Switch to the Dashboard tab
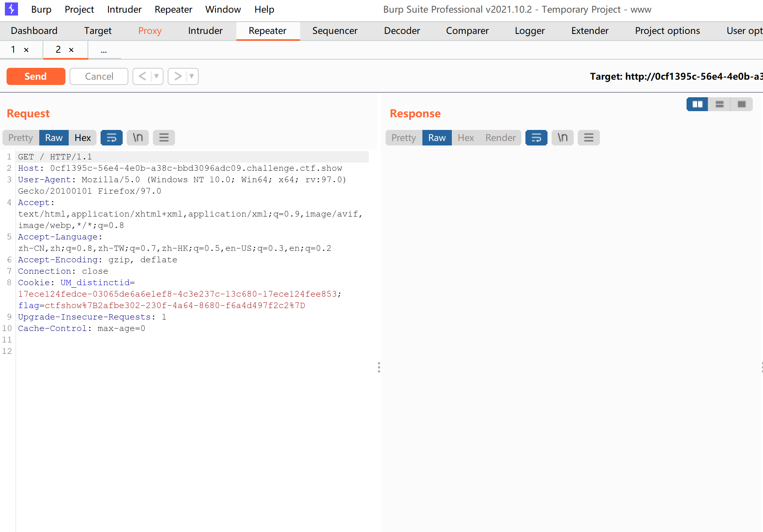The height and width of the screenshot is (532, 763). (x=34, y=31)
